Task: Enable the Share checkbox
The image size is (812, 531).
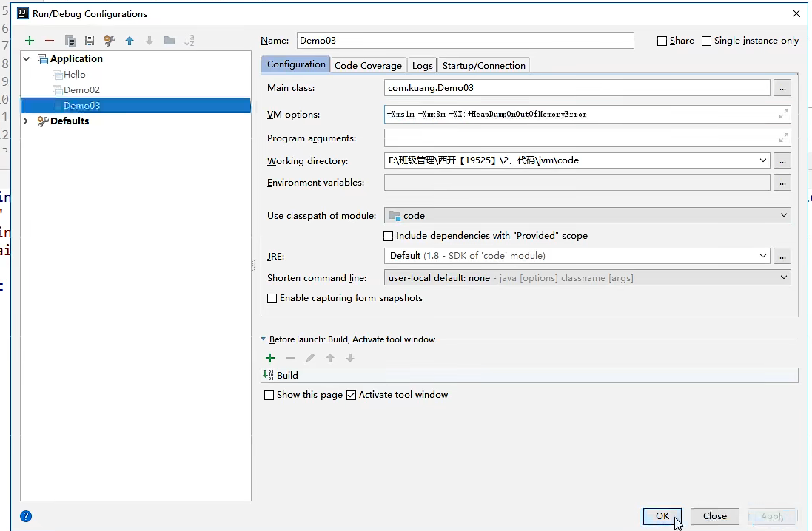Action: 662,41
